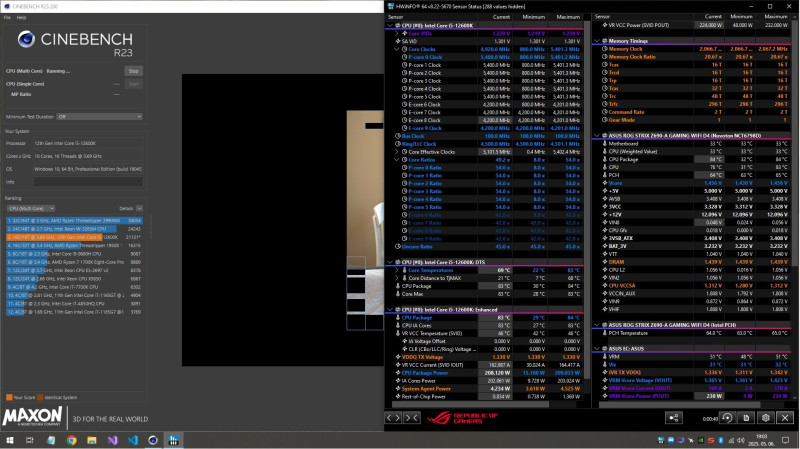Reset min/max values with clock icon
The height and width of the screenshot is (449, 800).
727,418
